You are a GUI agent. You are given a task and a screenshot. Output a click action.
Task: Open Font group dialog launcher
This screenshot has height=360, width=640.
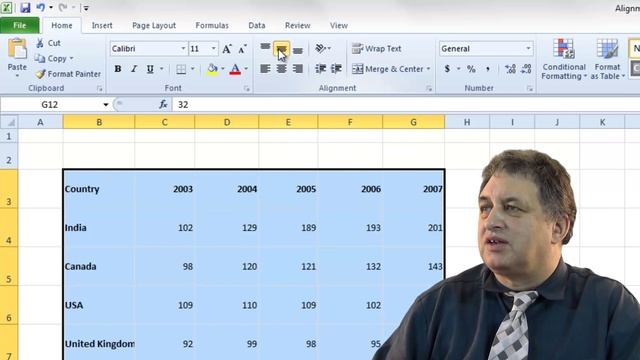click(x=247, y=88)
